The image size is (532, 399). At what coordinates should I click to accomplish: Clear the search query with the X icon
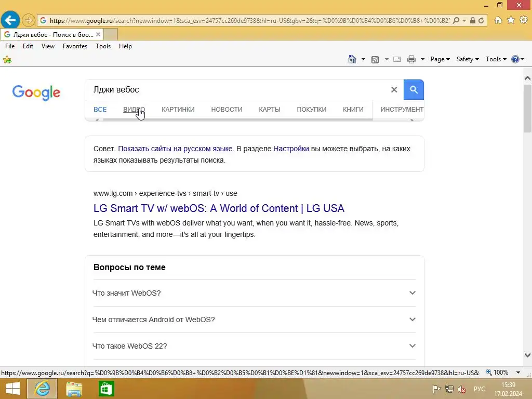click(x=394, y=89)
